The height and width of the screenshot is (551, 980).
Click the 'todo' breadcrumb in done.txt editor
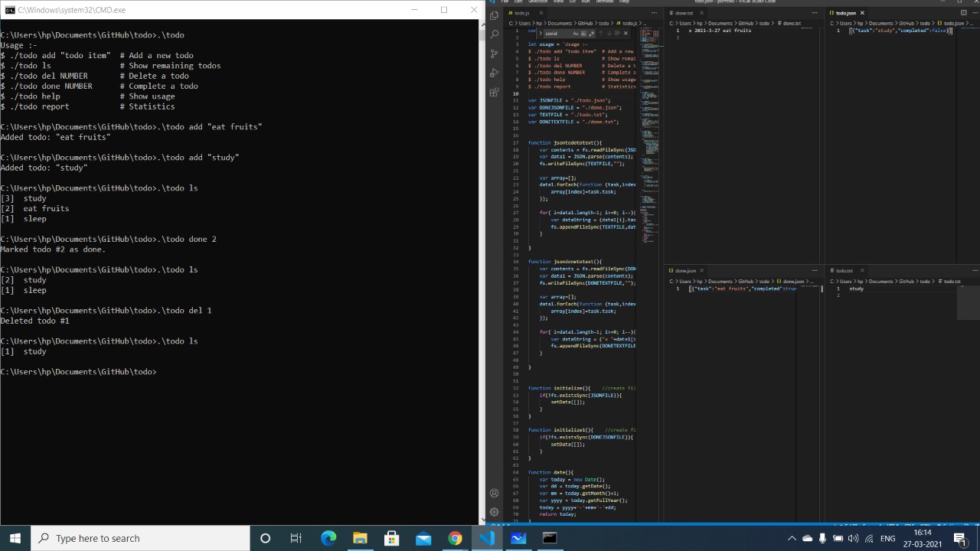click(764, 23)
